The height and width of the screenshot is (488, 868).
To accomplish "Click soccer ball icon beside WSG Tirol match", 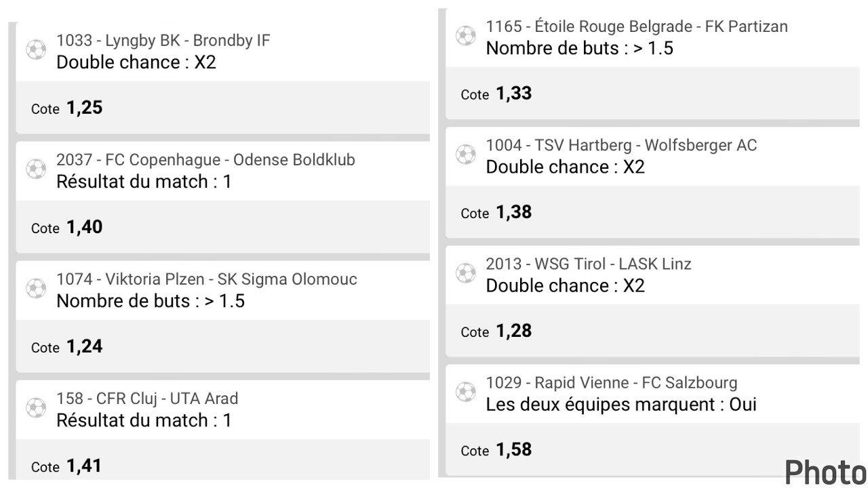I will (x=466, y=273).
